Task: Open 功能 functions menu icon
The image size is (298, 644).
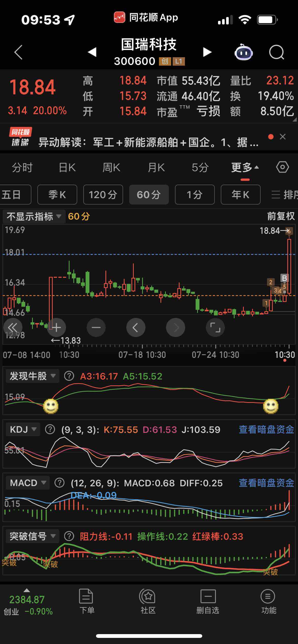Action: click(x=268, y=602)
